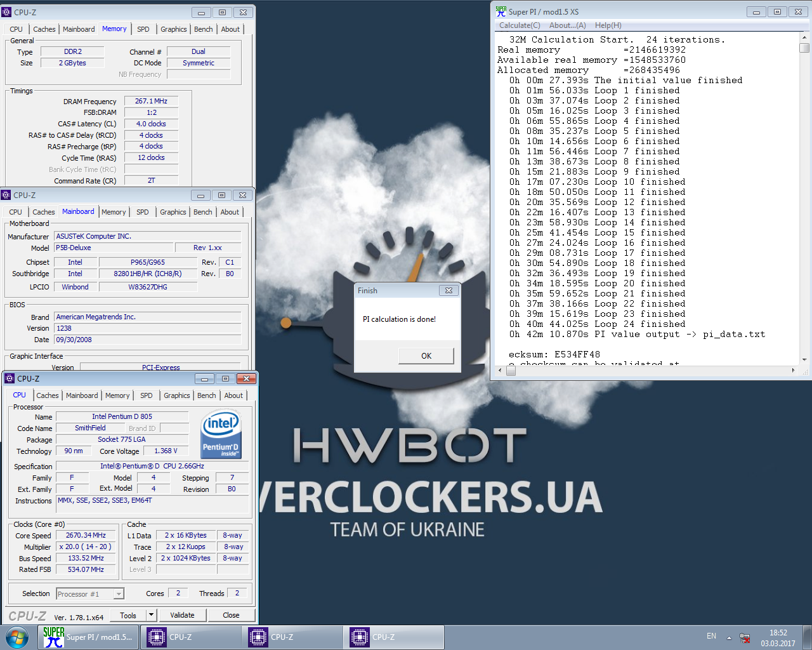Click the PI value output pi_data.txt line

point(637,334)
